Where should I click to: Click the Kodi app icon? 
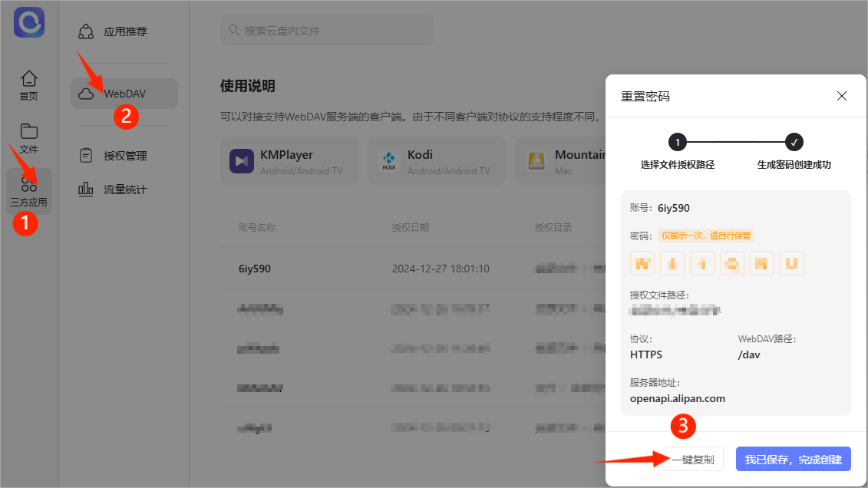[388, 161]
